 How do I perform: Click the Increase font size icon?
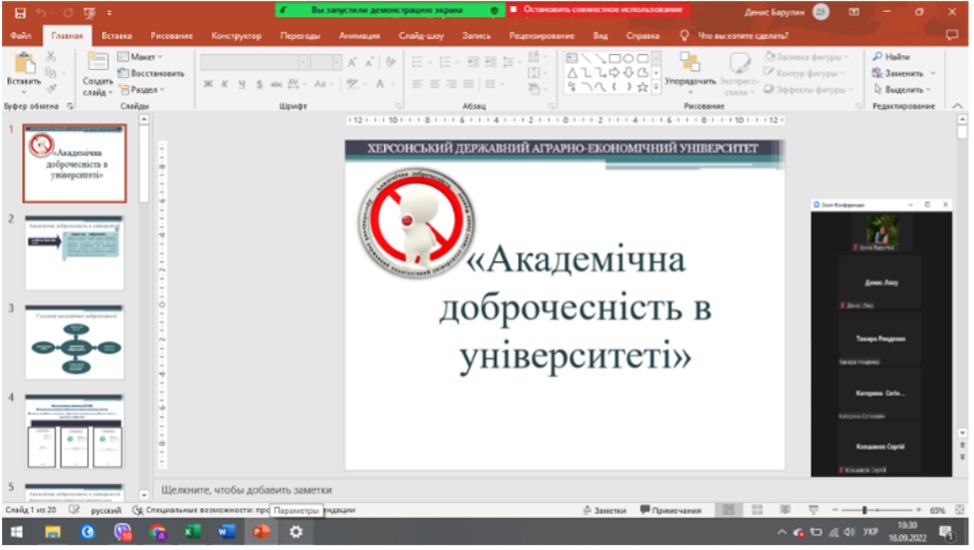pyautogui.click(x=352, y=62)
